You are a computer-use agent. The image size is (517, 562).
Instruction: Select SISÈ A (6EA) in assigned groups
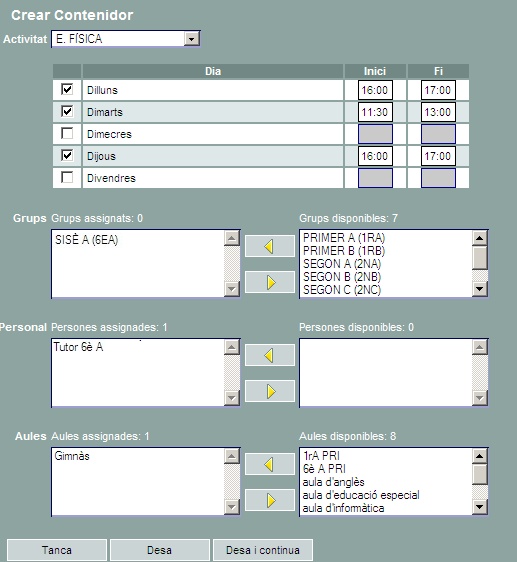pyautogui.click(x=86, y=240)
